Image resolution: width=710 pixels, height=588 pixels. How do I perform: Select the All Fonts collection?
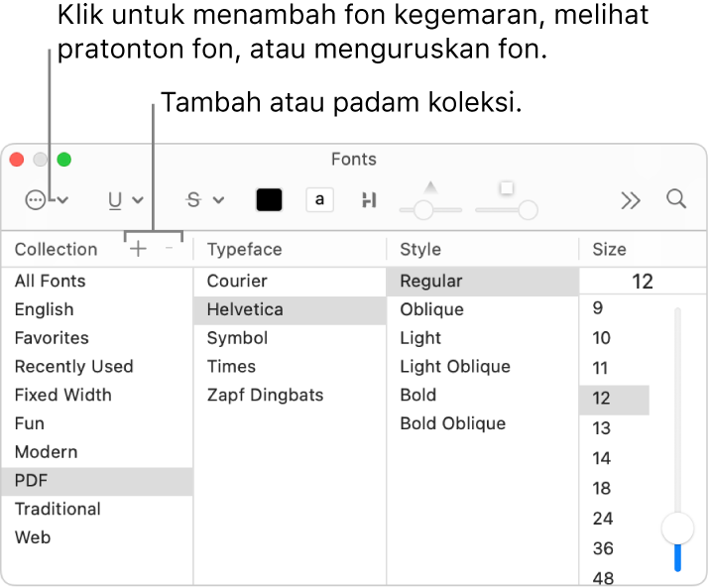click(97, 281)
